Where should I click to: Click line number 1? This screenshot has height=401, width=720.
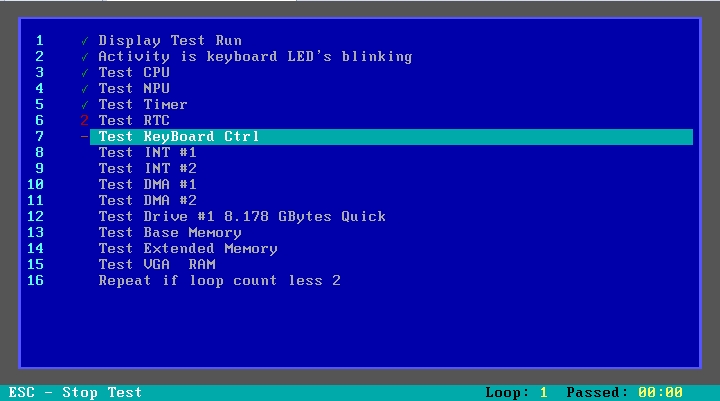[x=40, y=40]
